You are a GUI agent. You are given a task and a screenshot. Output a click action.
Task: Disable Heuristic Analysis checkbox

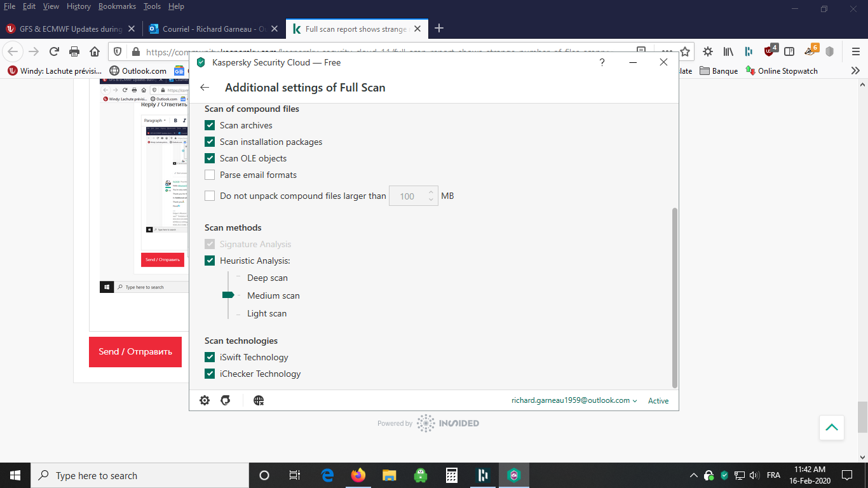[x=210, y=261]
